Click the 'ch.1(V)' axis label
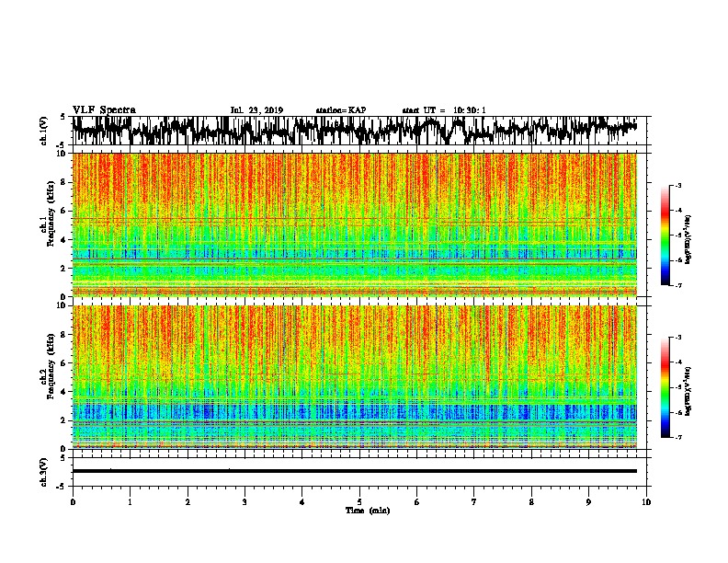This screenshot has width=728, height=563. point(43,131)
